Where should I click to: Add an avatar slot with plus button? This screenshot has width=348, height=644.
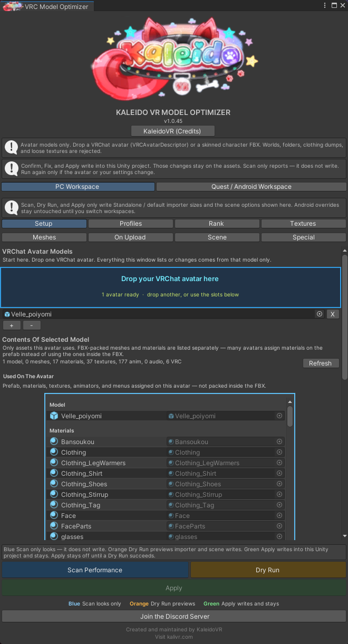[12, 325]
